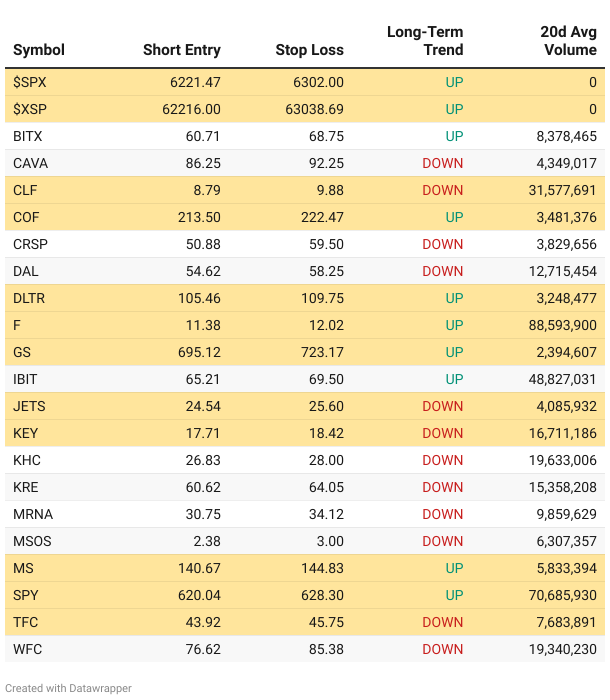Click the DAL stop loss 58.25
The width and height of the screenshot is (610, 700).
coord(326,271)
